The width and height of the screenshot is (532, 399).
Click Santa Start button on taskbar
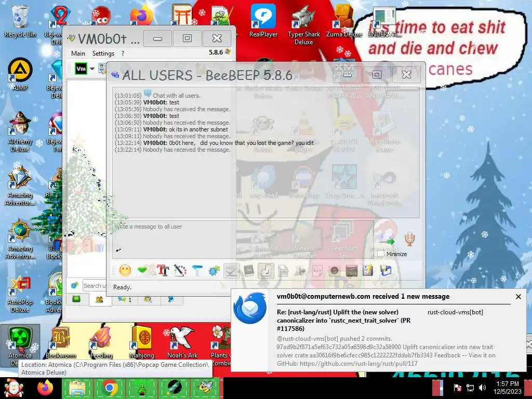14,388
